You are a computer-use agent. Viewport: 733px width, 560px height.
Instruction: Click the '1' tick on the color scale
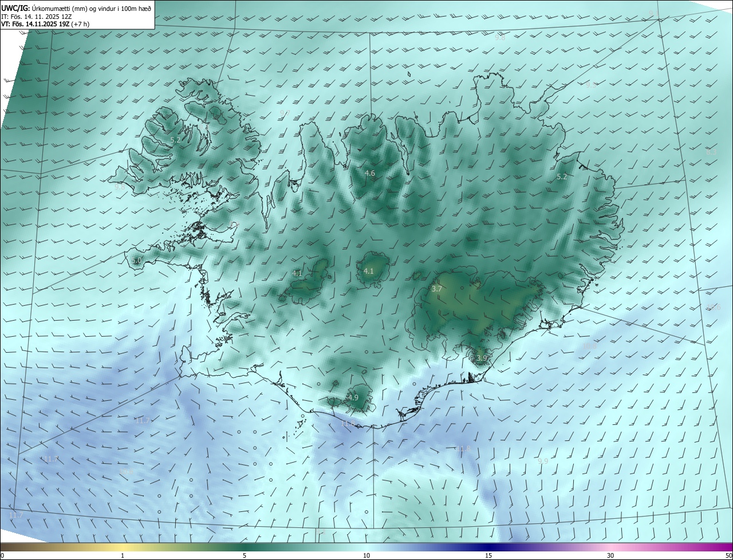point(123,555)
